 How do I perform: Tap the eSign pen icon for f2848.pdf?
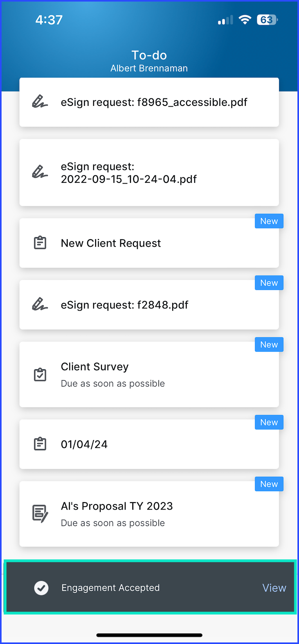tap(40, 304)
